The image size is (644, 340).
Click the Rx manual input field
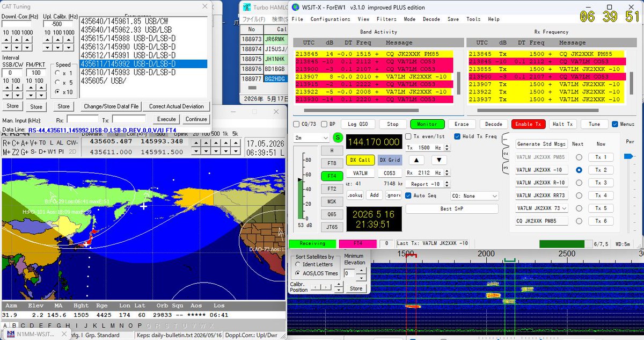click(x=83, y=119)
